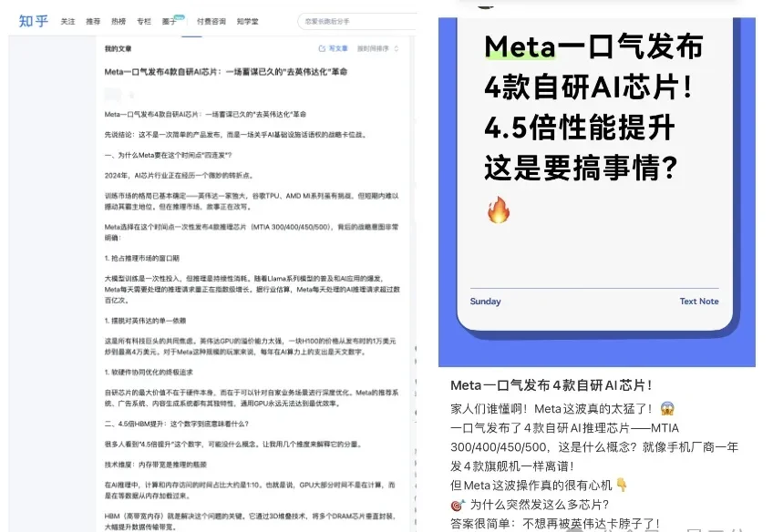Open the 关注 tab
This screenshot has height=532, width=773.
[68, 21]
